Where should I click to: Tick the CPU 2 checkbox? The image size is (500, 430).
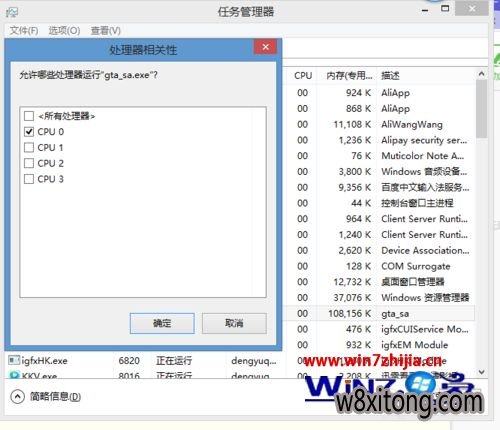(x=29, y=163)
